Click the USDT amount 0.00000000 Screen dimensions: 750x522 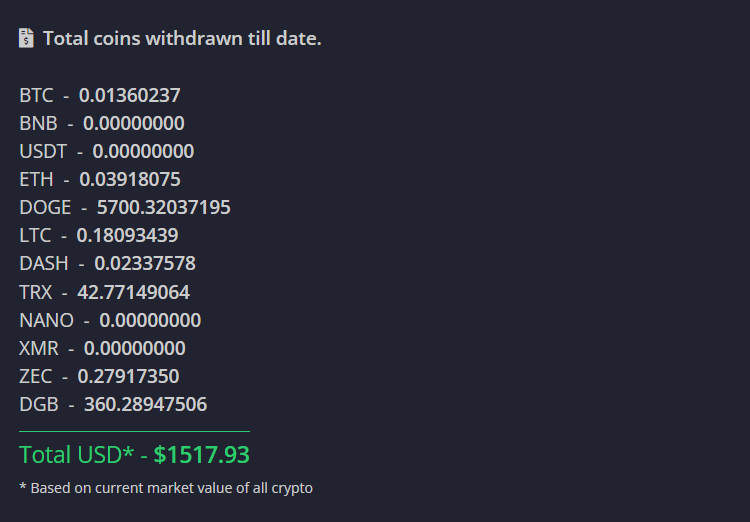point(143,152)
